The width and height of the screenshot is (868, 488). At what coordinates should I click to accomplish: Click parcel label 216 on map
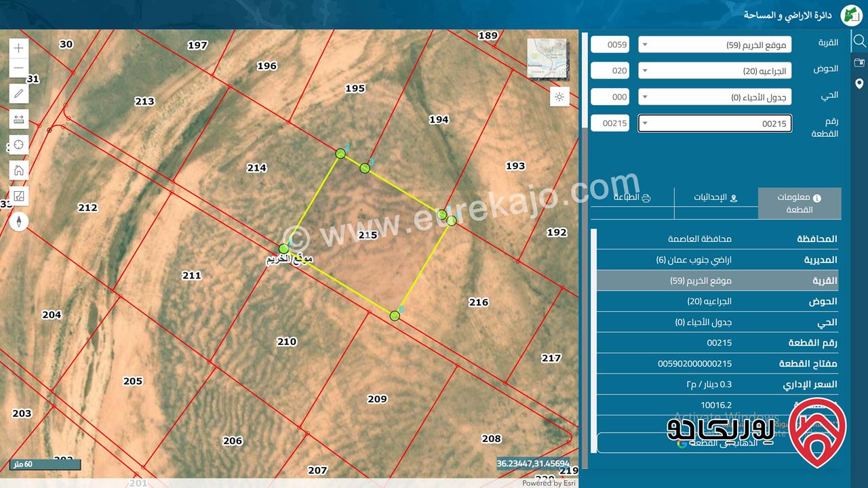tap(479, 302)
